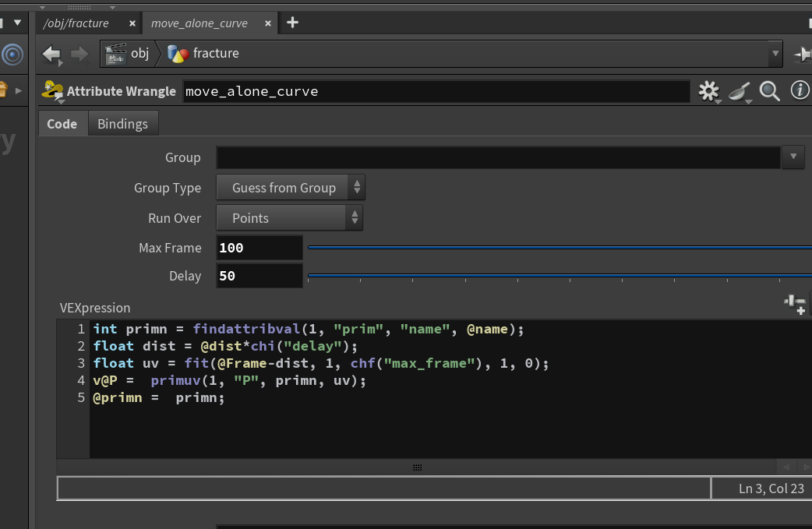Expand the network path dropdown arrow
Image resolution: width=812 pixels, height=529 pixels.
[x=775, y=54]
